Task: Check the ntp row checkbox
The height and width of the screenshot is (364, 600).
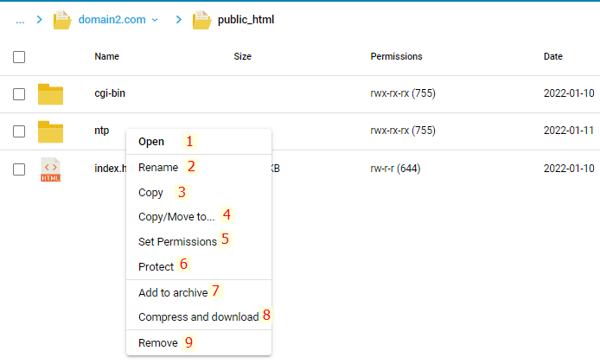Action: (19, 131)
